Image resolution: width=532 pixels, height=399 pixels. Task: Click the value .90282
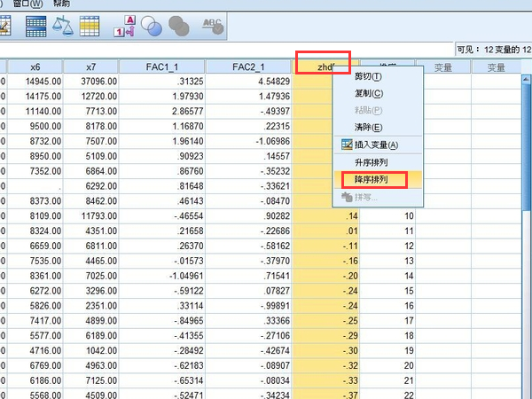pos(248,215)
